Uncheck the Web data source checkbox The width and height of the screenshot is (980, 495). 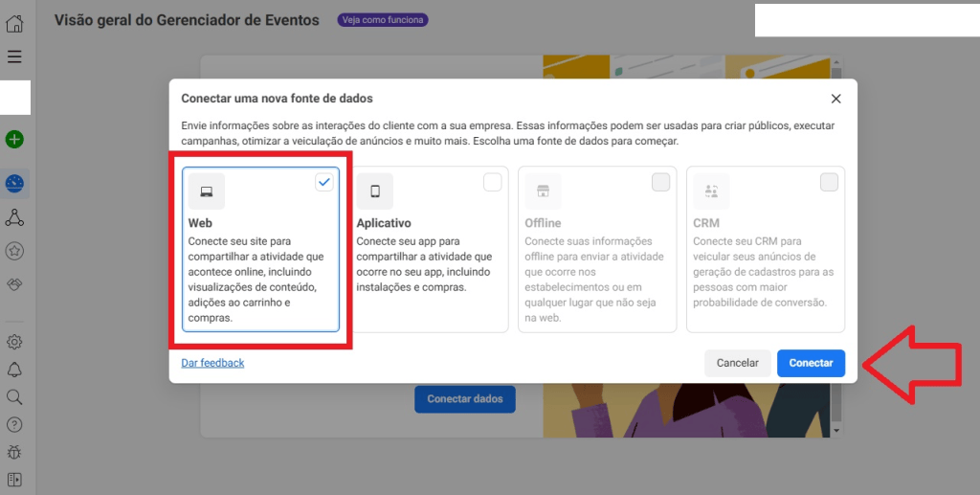[x=323, y=182]
